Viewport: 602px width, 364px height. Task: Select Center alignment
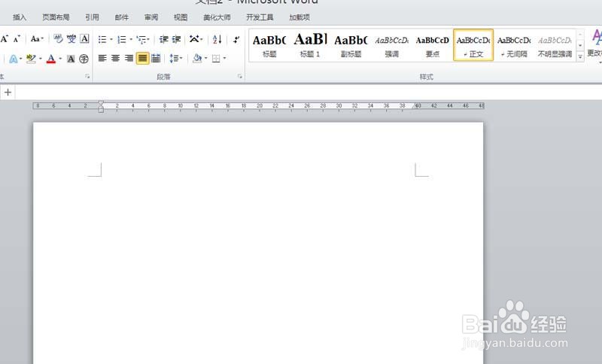point(116,59)
